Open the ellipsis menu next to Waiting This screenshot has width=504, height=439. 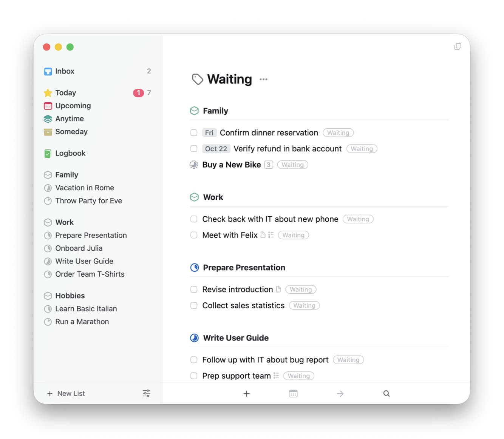[x=263, y=79]
